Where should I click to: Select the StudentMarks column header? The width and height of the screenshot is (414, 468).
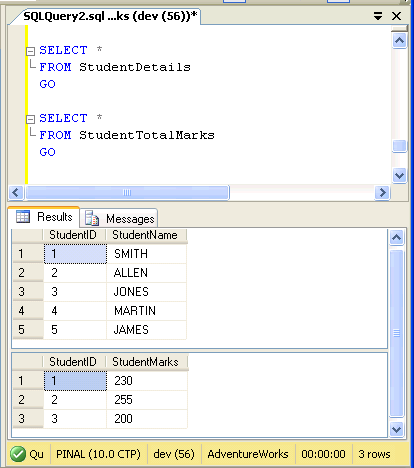[147, 362]
